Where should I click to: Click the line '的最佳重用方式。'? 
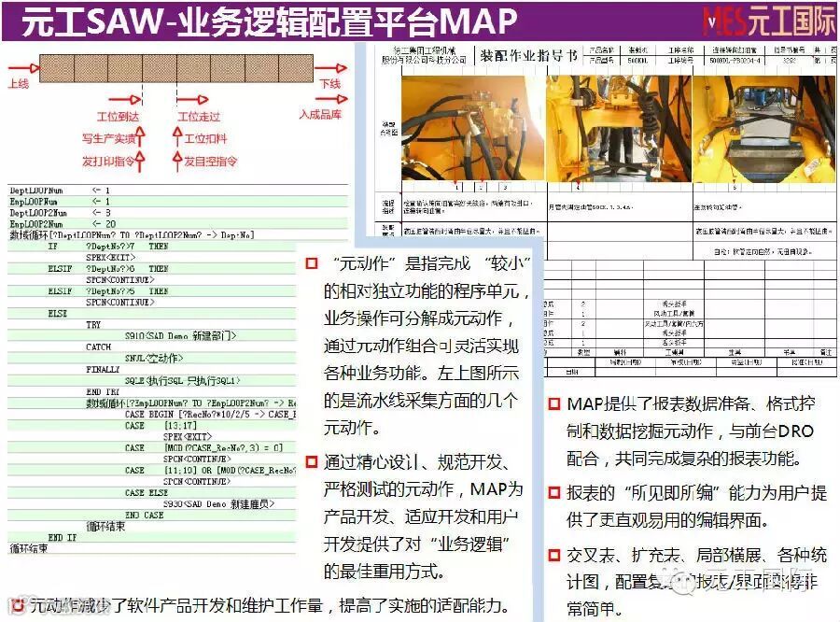click(384, 571)
